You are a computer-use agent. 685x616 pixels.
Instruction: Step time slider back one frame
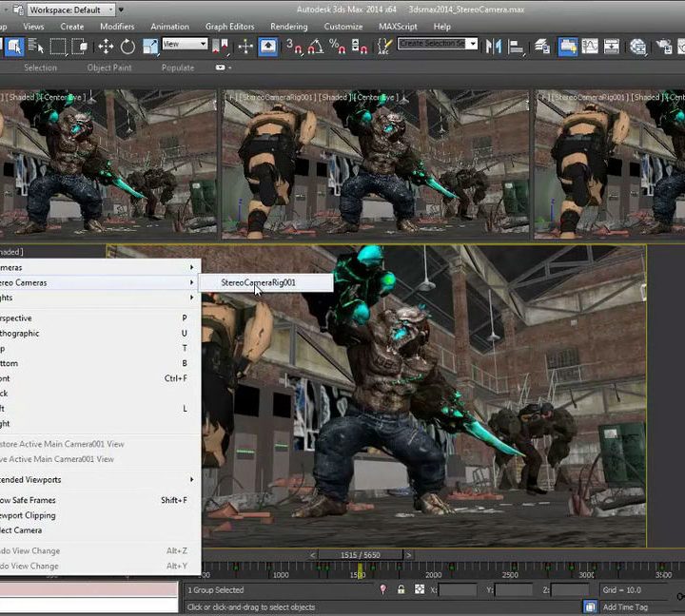[x=312, y=555]
